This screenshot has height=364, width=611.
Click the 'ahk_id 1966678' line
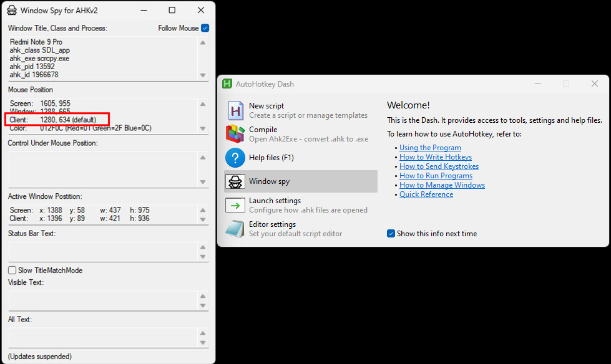click(34, 75)
